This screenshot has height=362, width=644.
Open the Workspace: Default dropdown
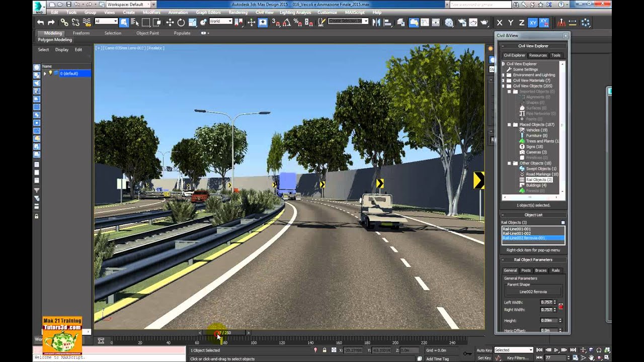tap(128, 4)
